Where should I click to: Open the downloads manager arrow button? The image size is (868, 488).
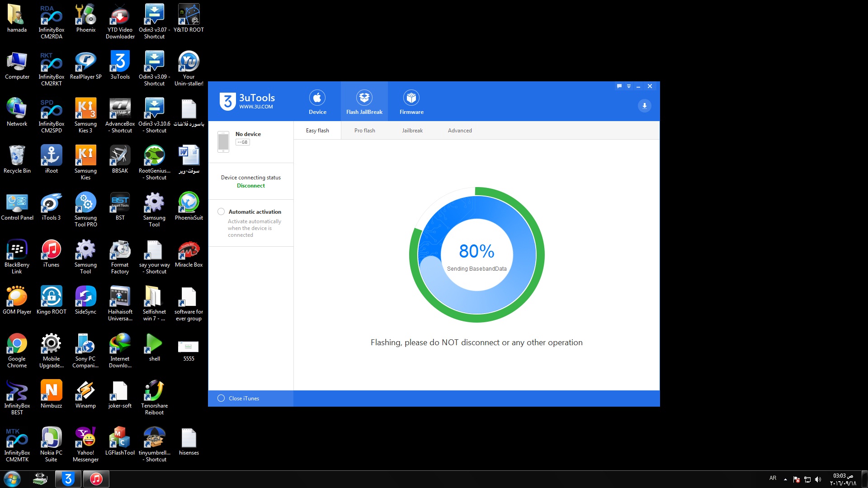point(645,106)
